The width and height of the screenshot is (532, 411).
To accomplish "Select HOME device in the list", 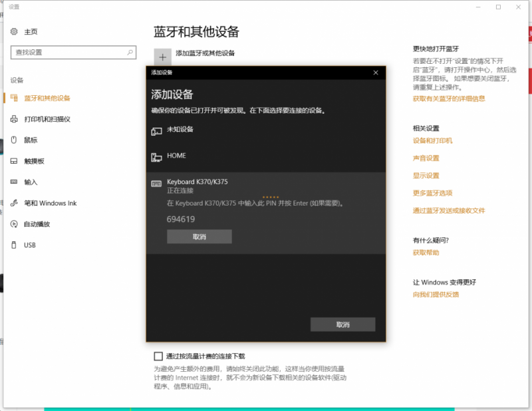I will coord(266,159).
